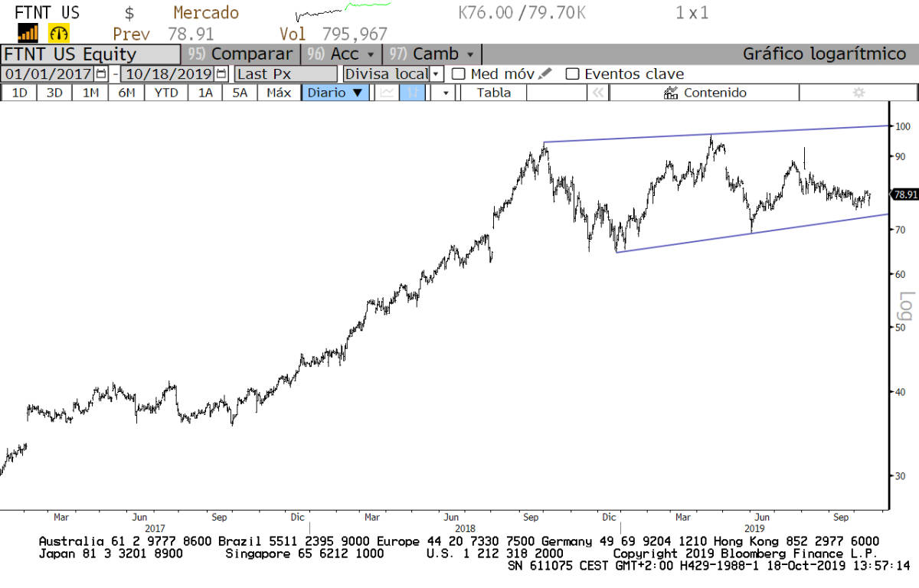The image size is (919, 588).
Task: Open the end date calendar picker
Action: 221,74
